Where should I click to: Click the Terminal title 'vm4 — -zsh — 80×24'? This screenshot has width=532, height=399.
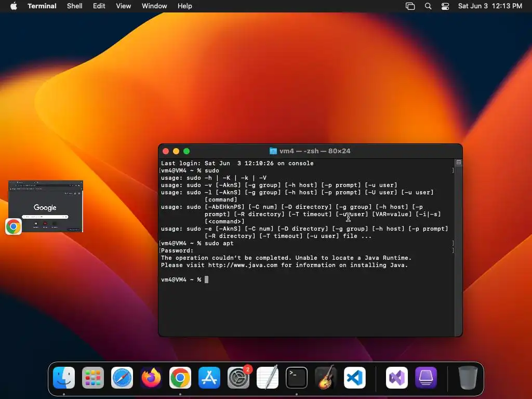315,151
